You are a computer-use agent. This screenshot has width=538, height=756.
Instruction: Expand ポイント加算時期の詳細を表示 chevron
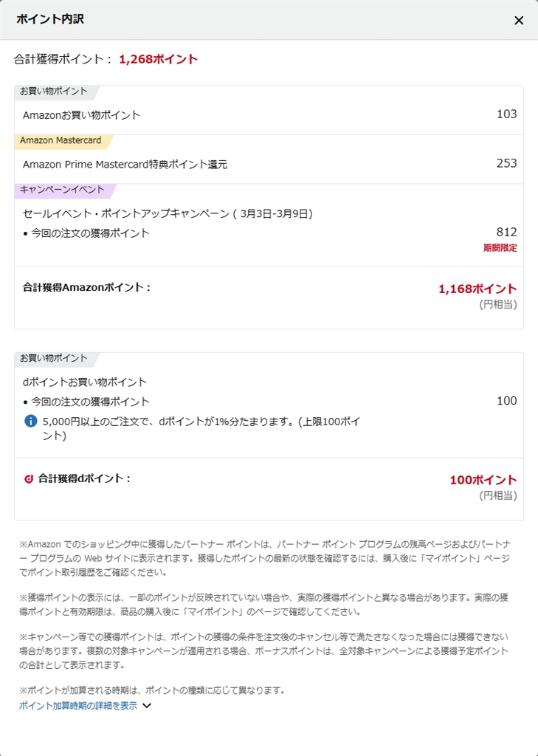[x=147, y=706]
